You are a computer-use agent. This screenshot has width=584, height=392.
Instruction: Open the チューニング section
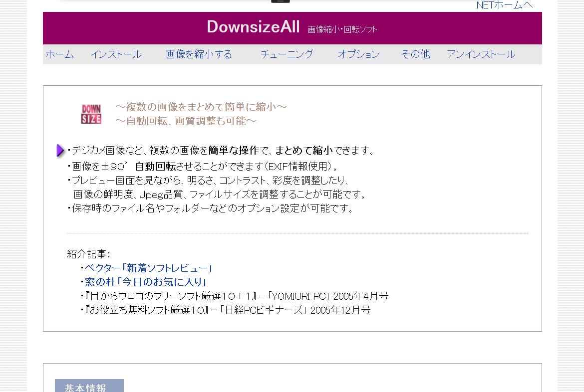tap(287, 54)
